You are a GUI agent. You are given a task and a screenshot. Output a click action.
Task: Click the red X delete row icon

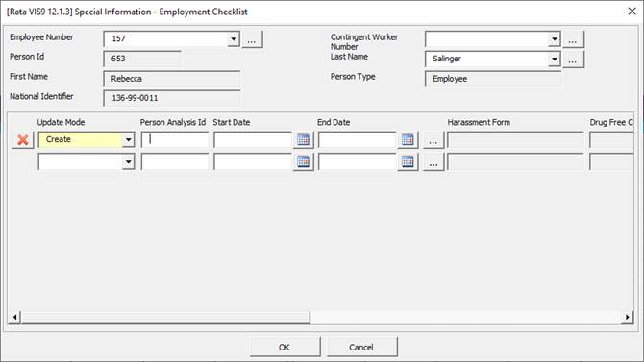click(23, 140)
